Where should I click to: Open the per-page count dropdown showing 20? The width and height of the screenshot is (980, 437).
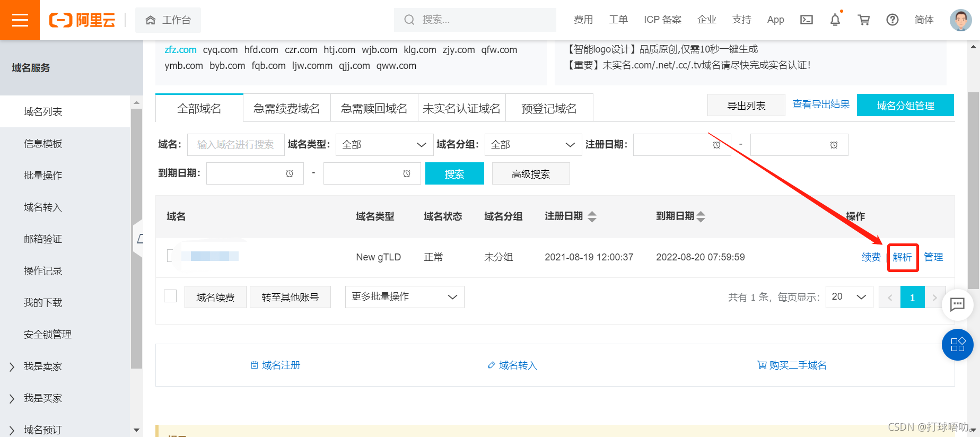[x=848, y=297]
